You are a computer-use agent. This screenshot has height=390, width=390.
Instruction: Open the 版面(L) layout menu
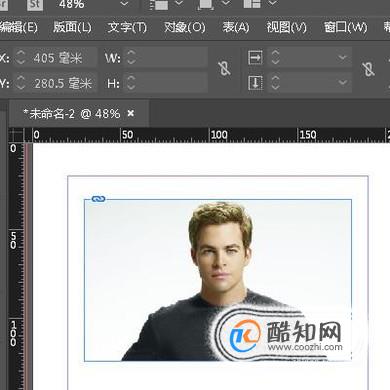(x=72, y=27)
